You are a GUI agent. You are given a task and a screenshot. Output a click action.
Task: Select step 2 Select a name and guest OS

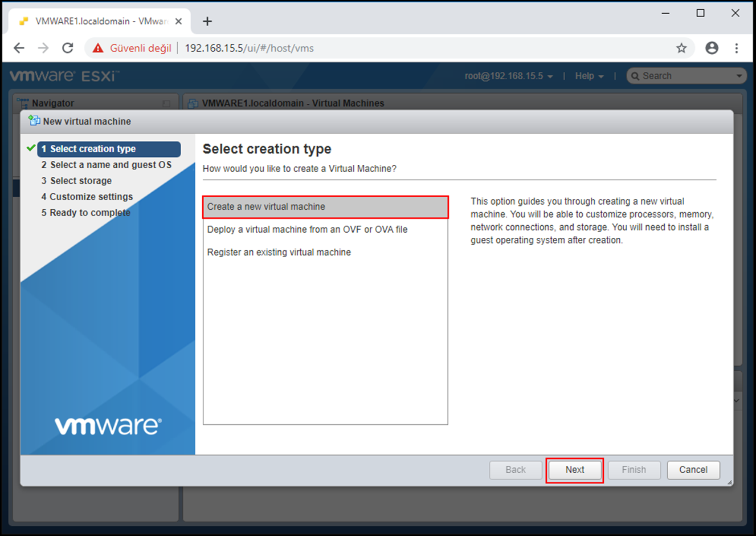(106, 165)
